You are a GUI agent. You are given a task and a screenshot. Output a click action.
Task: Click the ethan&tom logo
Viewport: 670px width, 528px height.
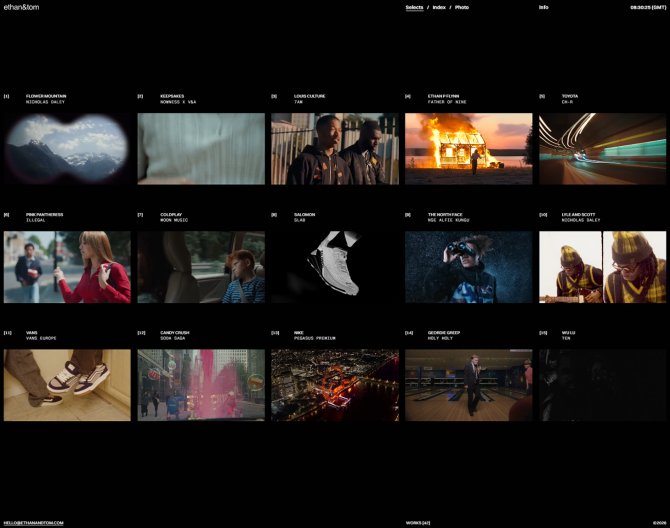[20, 7]
